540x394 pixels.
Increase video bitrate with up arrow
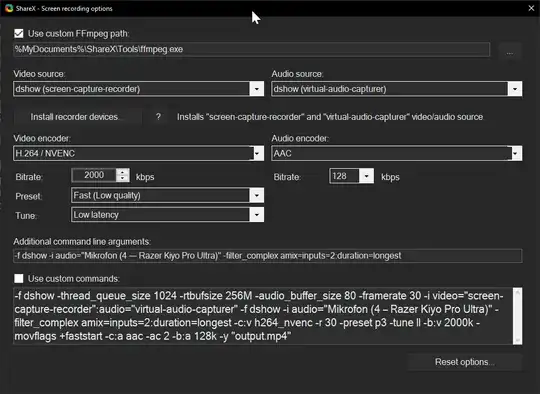[123, 172]
